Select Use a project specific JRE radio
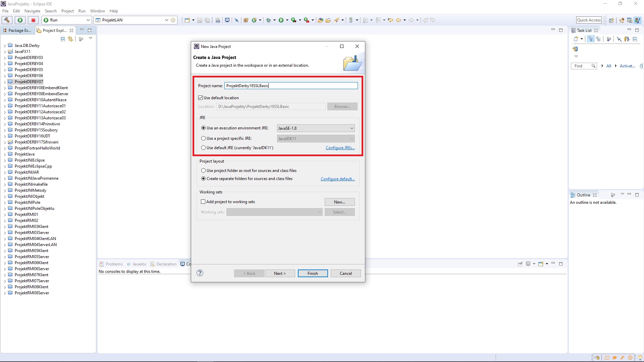 coord(204,138)
